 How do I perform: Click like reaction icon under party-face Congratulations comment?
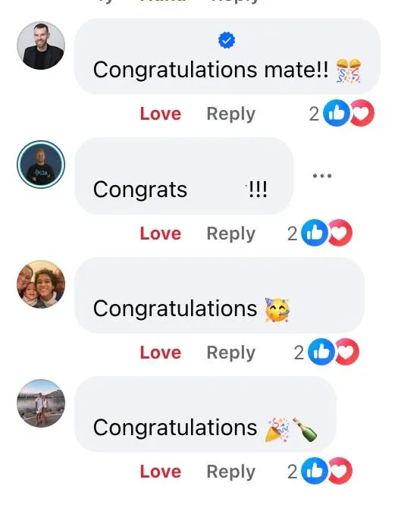point(321,352)
